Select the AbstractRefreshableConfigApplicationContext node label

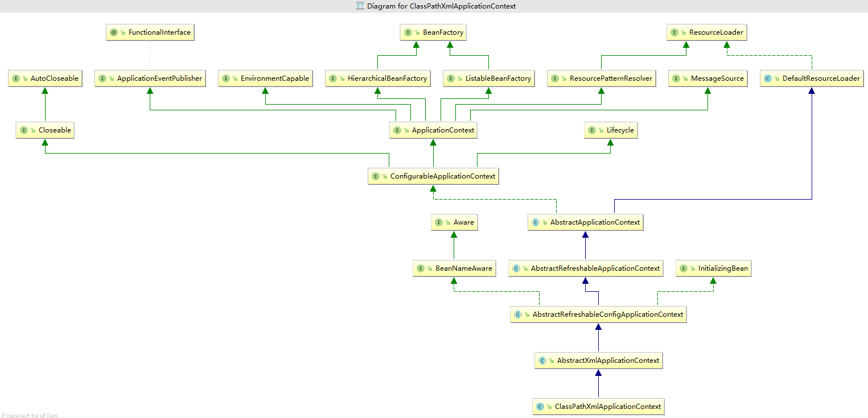[x=608, y=314]
